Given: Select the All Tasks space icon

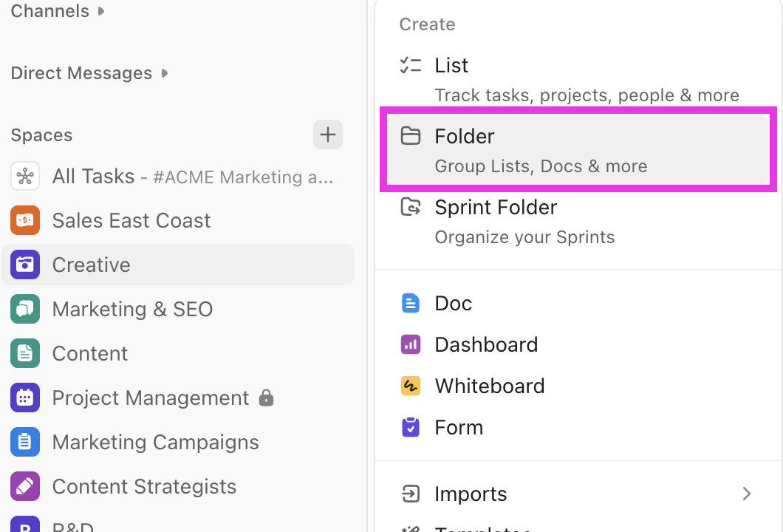Looking at the screenshot, I should click(x=26, y=176).
